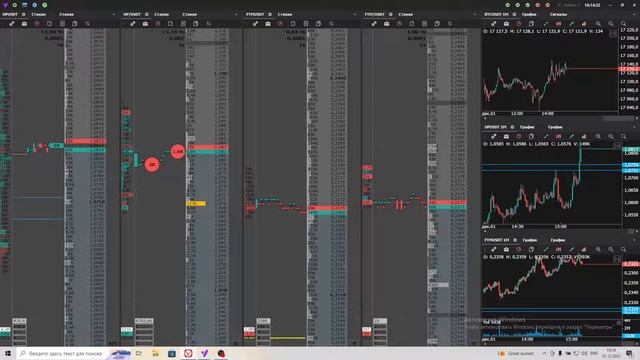The image size is (640, 360).
Task: Open purple trading app icon in taskbar
Action: pyautogui.click(x=204, y=353)
